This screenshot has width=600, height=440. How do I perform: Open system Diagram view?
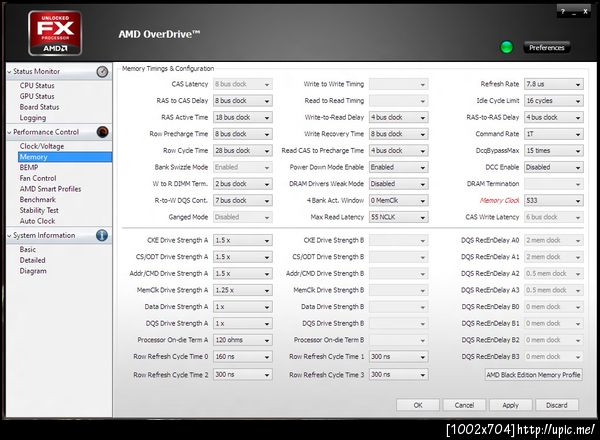[33, 271]
